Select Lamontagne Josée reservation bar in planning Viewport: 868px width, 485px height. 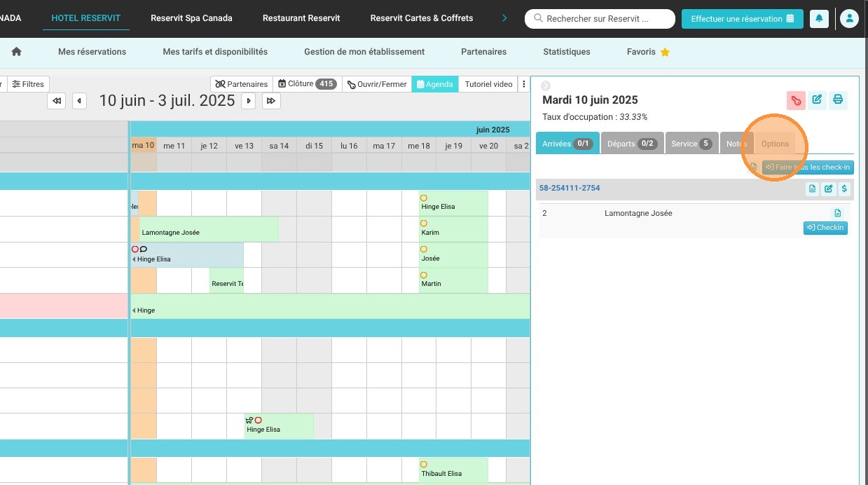point(209,229)
